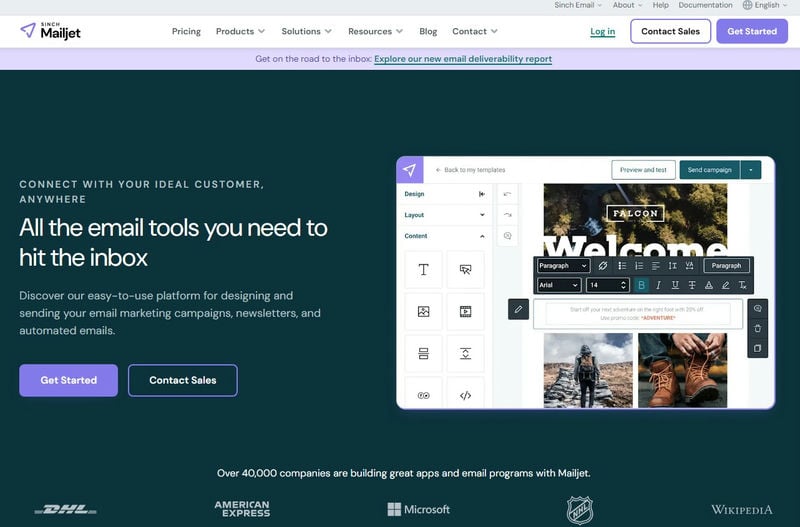Viewport: 800px width, 527px height.
Task: Open the Products menu
Action: click(x=240, y=31)
